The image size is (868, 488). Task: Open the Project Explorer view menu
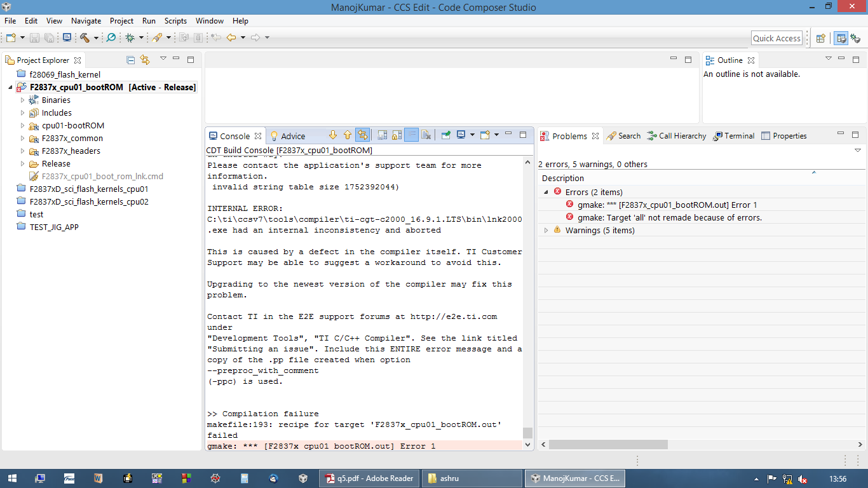pyautogui.click(x=163, y=58)
